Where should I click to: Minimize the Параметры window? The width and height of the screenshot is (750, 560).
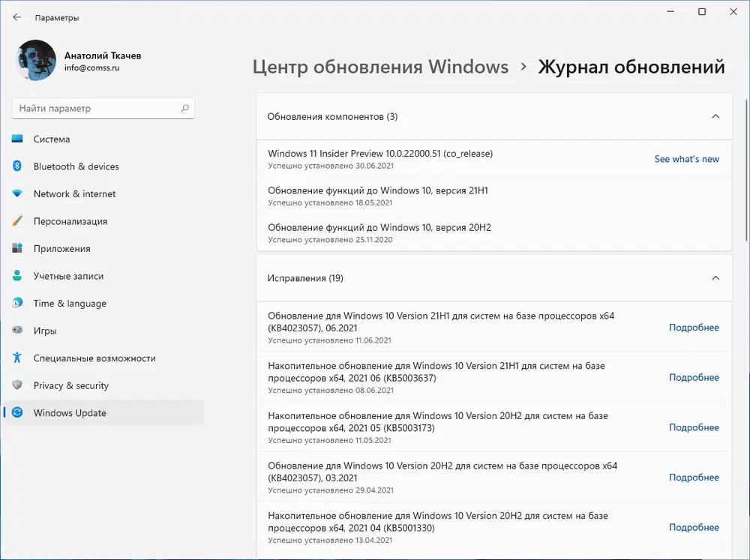[670, 11]
